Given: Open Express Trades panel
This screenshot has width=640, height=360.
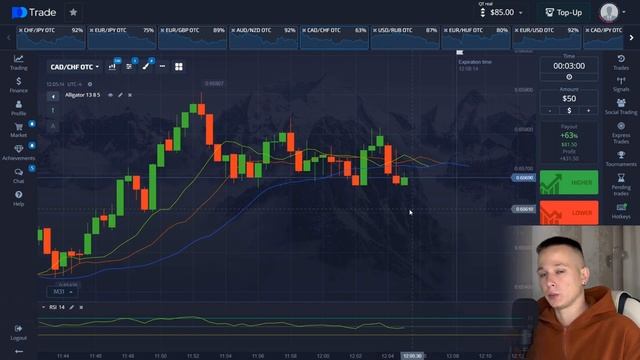Looking at the screenshot, I should [x=621, y=133].
